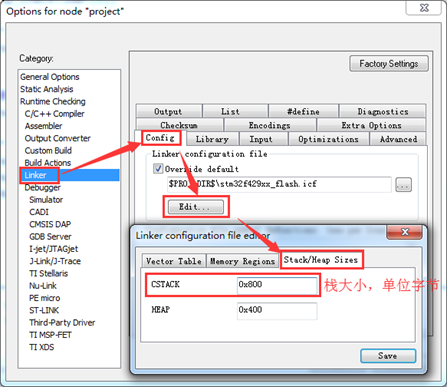Select Build Actions category
The image size is (447, 387).
point(48,163)
